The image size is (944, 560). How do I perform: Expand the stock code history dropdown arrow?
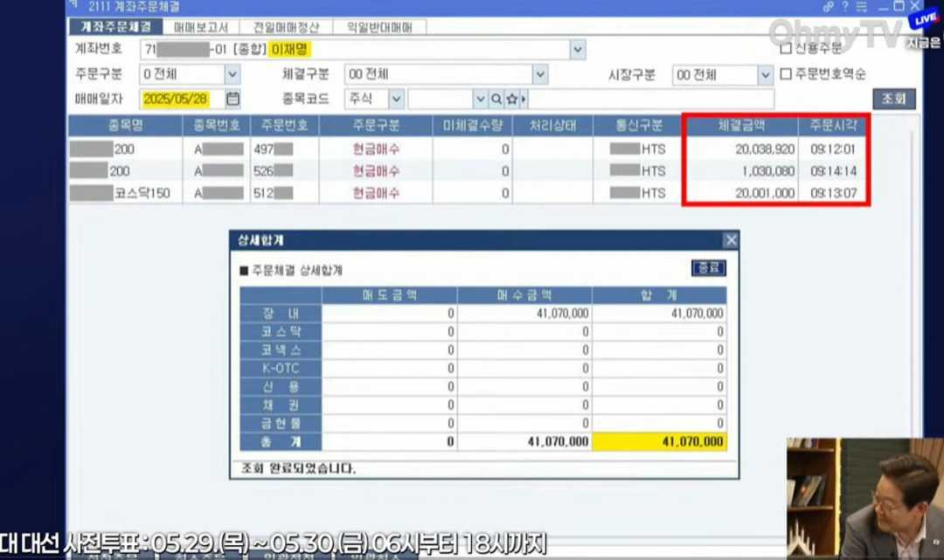click(480, 99)
